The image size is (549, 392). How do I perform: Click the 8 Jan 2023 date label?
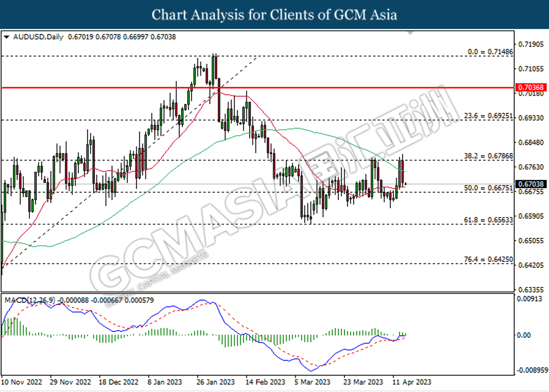point(165,382)
